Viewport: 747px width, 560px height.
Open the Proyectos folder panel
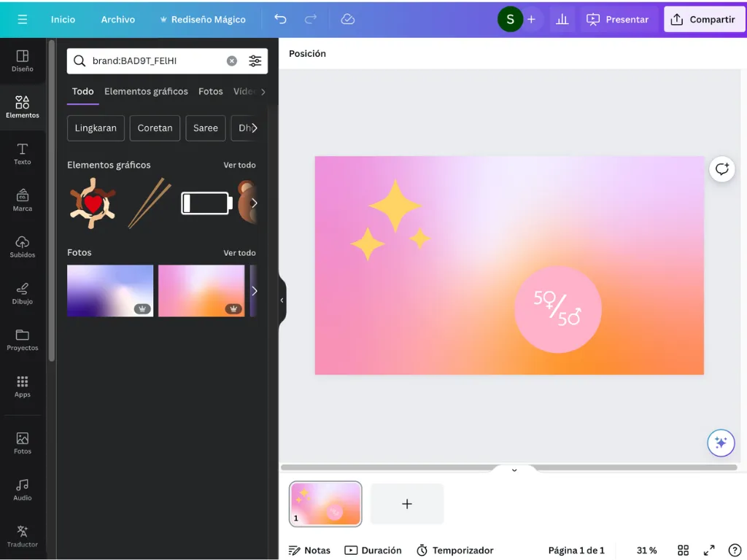[x=23, y=340]
